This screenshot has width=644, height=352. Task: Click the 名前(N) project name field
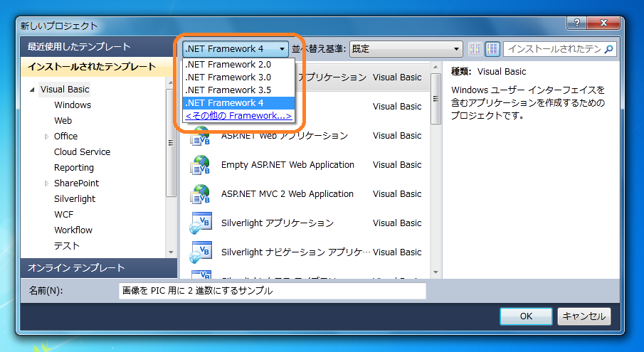tap(273, 291)
